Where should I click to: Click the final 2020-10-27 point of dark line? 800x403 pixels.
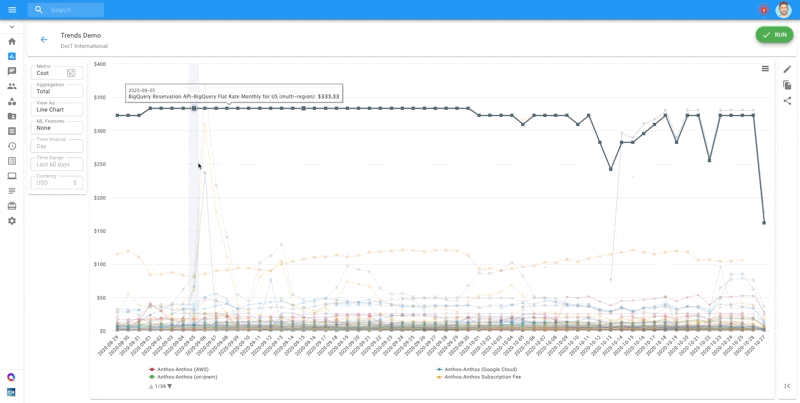(764, 222)
